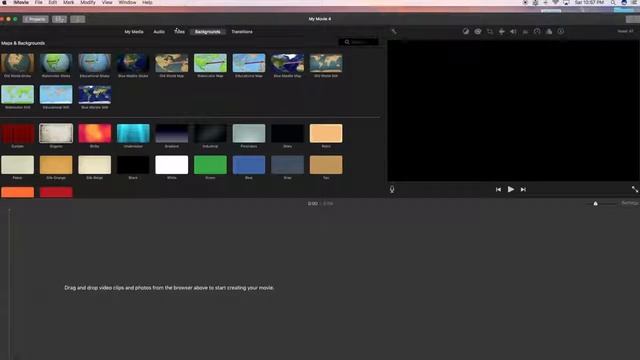Open the View menu
The width and height of the screenshot is (640, 360).
[107, 2]
